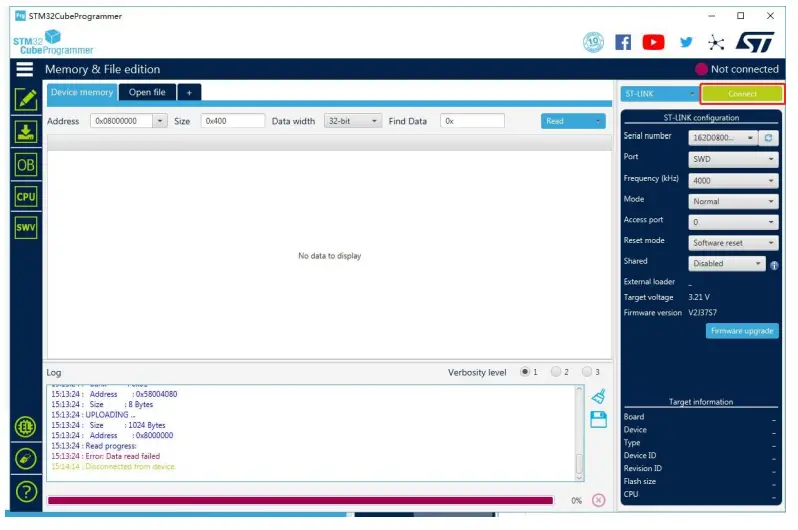Viewport: 798px width, 530px height.
Task: Open the 10 years anniversary badge
Action: coord(593,42)
